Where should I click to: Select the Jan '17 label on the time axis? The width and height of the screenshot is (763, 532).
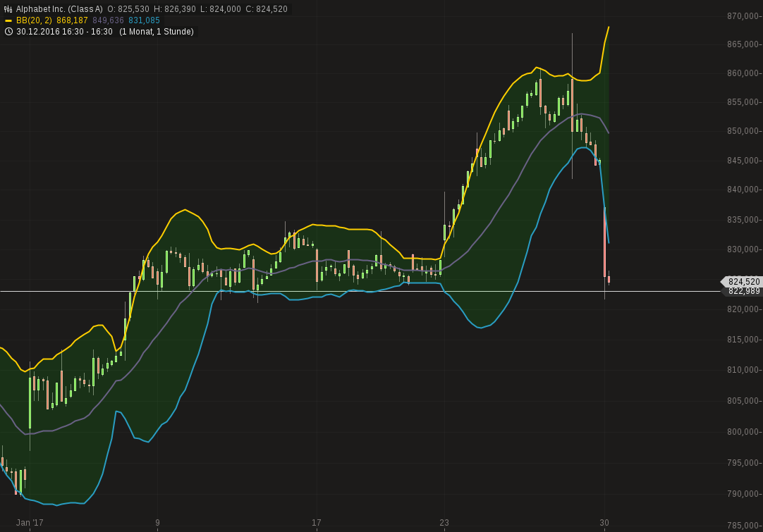[x=29, y=524]
